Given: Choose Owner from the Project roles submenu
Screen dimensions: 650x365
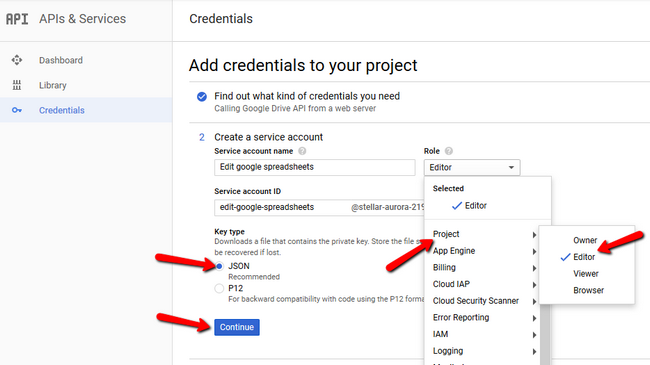Looking at the screenshot, I should 585,240.
